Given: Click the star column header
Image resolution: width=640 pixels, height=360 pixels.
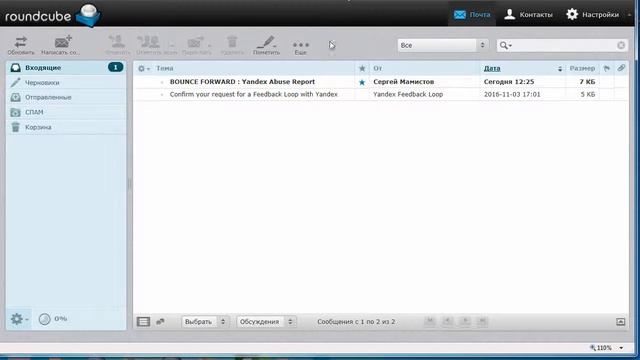Looking at the screenshot, I should 362,69.
